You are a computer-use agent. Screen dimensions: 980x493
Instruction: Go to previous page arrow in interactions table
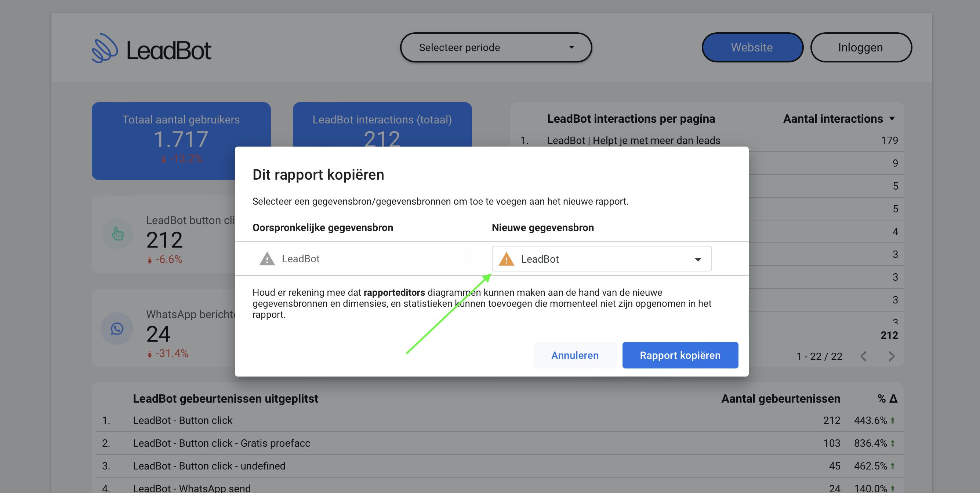pyautogui.click(x=864, y=356)
